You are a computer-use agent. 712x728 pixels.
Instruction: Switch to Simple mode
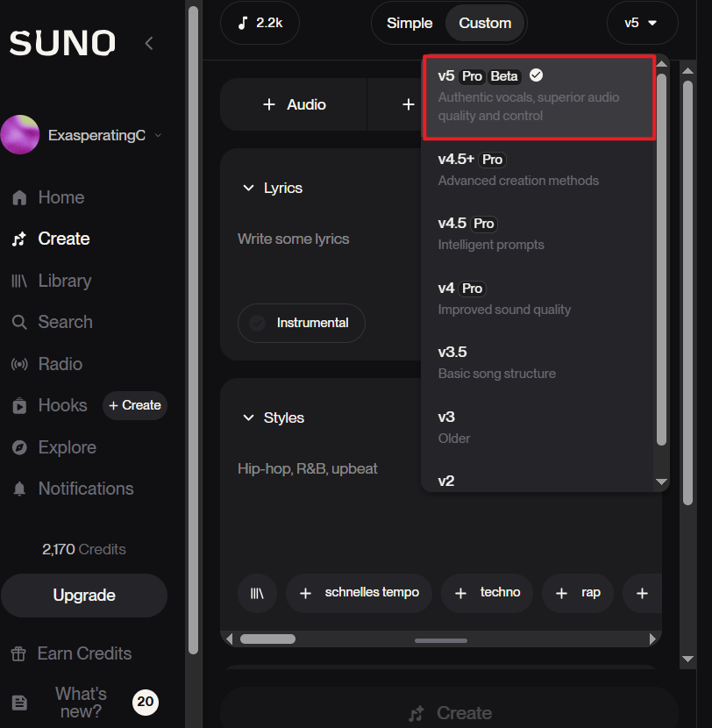tap(409, 23)
